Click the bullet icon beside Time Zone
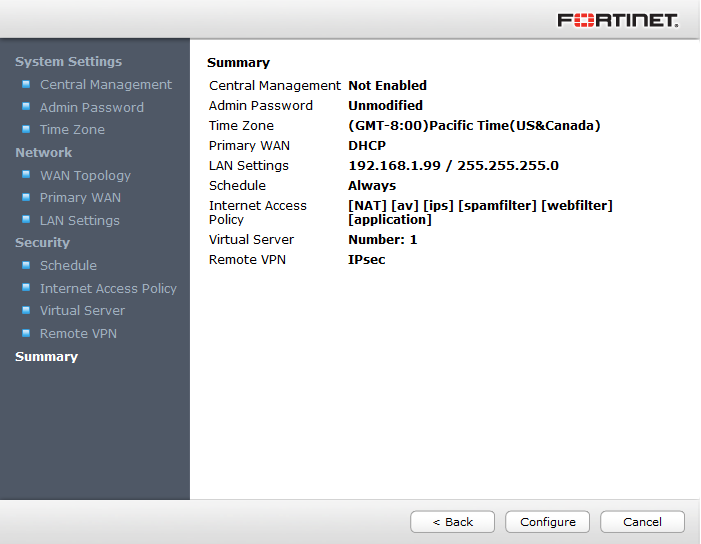 click(x=26, y=129)
